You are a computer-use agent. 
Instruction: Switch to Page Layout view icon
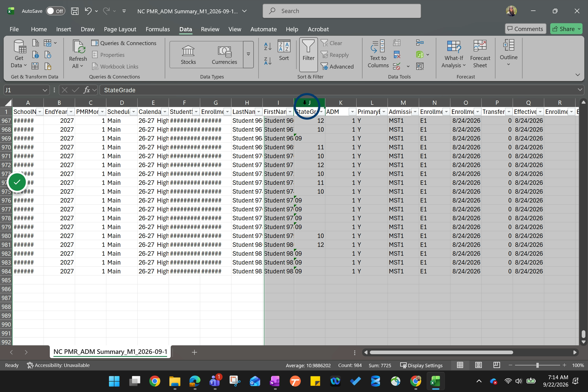[478, 365]
